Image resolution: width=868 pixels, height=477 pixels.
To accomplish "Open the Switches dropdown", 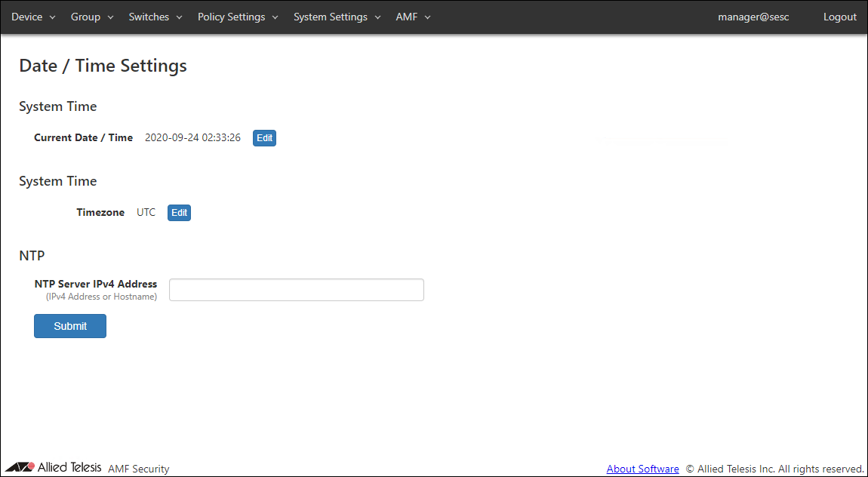I will pos(155,17).
